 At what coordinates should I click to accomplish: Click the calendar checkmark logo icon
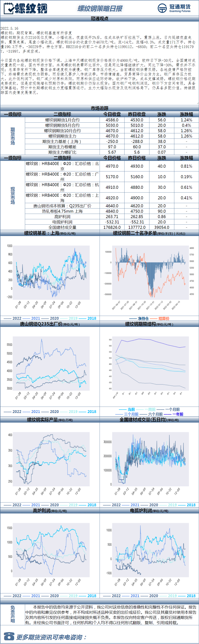(9, 8)
